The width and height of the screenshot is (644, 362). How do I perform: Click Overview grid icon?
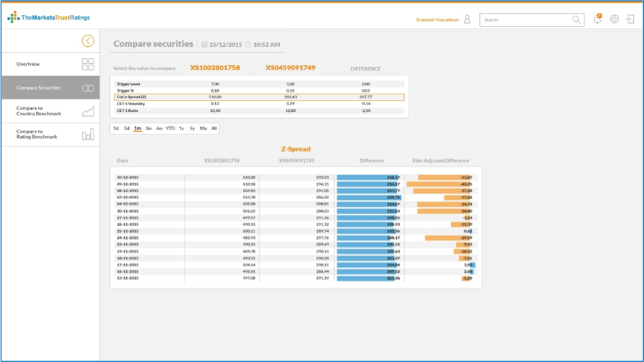tap(88, 64)
